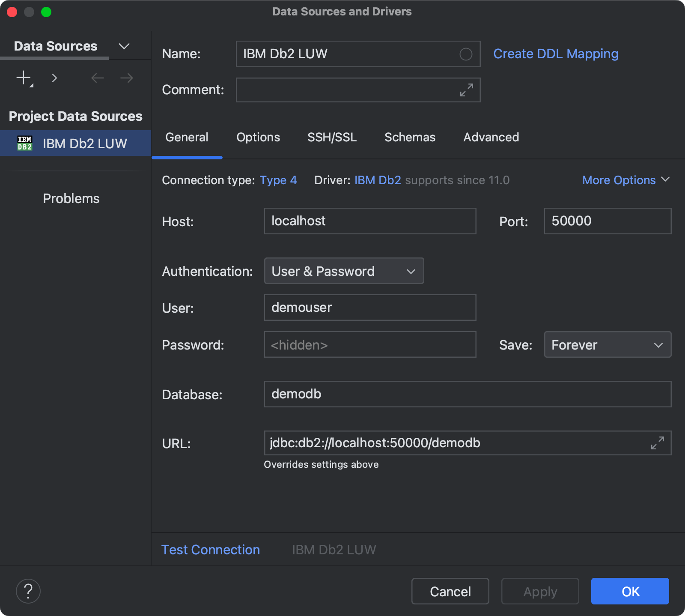Expand More Options

click(x=625, y=180)
